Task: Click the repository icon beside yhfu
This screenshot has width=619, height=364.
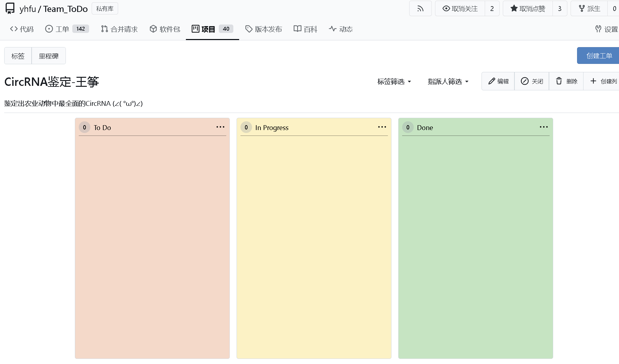Action: (x=10, y=9)
